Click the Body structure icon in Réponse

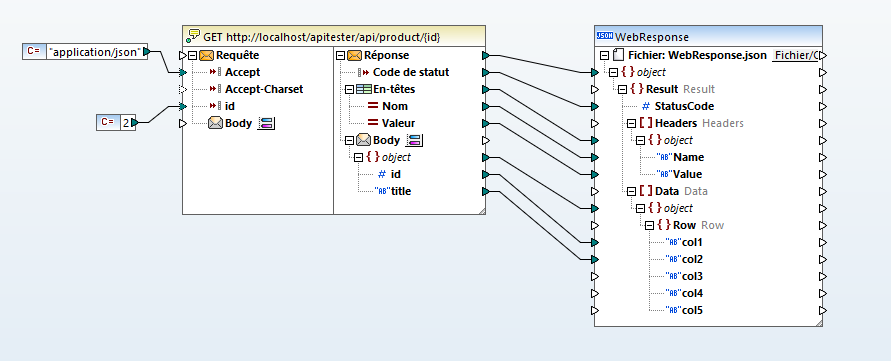415,140
